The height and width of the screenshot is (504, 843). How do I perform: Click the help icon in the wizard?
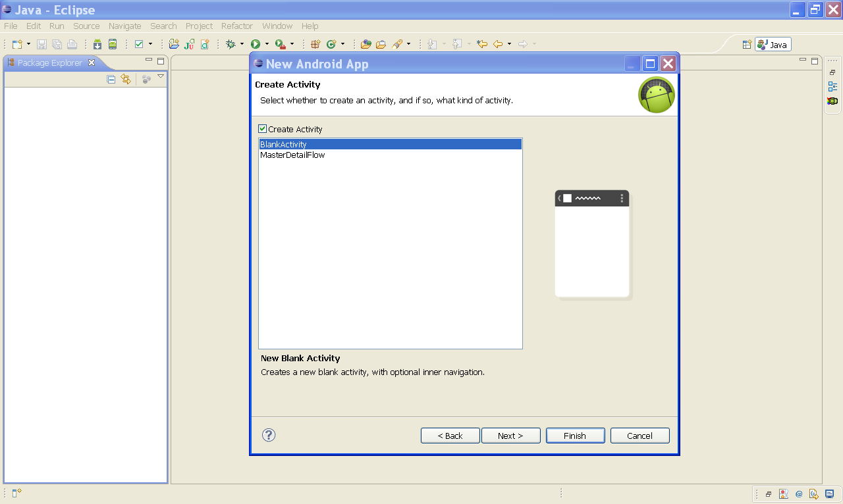[268, 435]
